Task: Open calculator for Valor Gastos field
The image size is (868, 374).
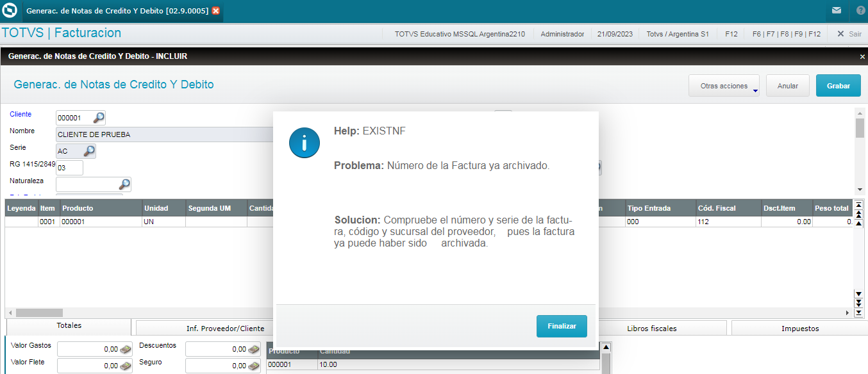Action: pyautogui.click(x=127, y=350)
